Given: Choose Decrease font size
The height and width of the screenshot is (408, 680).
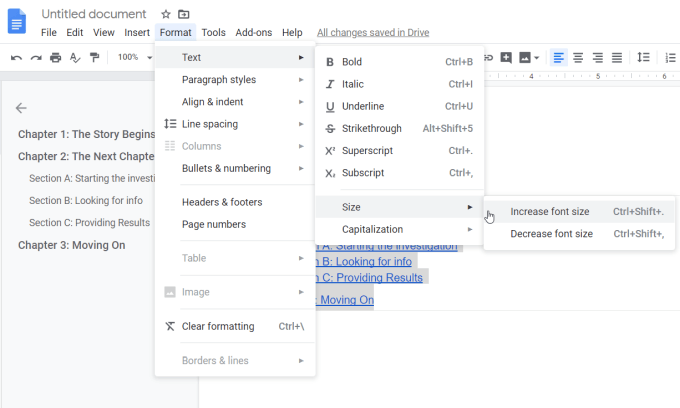Looking at the screenshot, I should (x=579, y=234).
